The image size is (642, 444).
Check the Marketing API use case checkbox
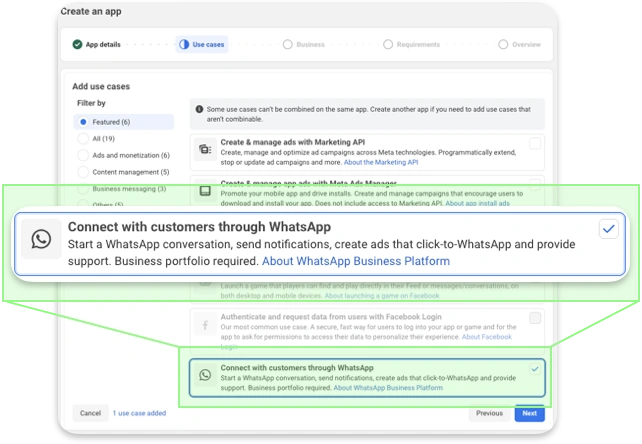(x=535, y=144)
